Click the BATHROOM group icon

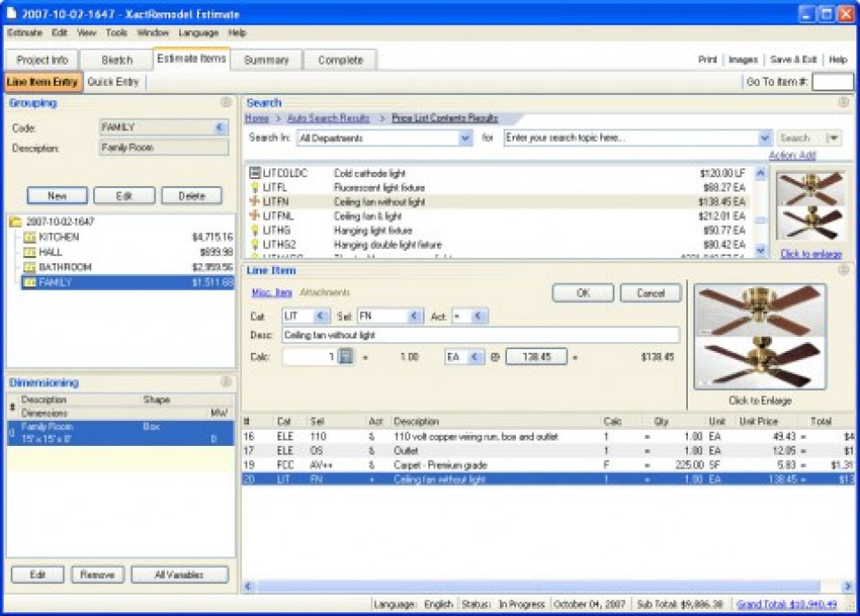click(29, 267)
